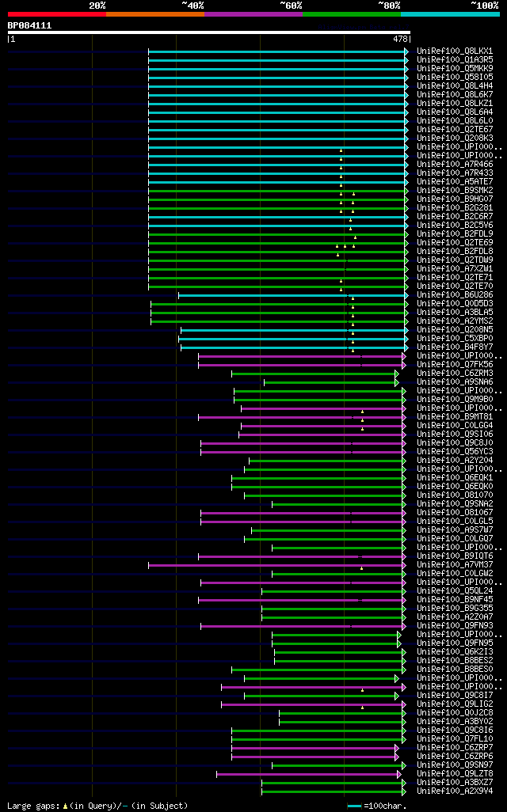Image resolution: width=507 pixels, height=812 pixels.
Task: Click hit label UniRef100_Q8L4H4
Action: click(455, 86)
